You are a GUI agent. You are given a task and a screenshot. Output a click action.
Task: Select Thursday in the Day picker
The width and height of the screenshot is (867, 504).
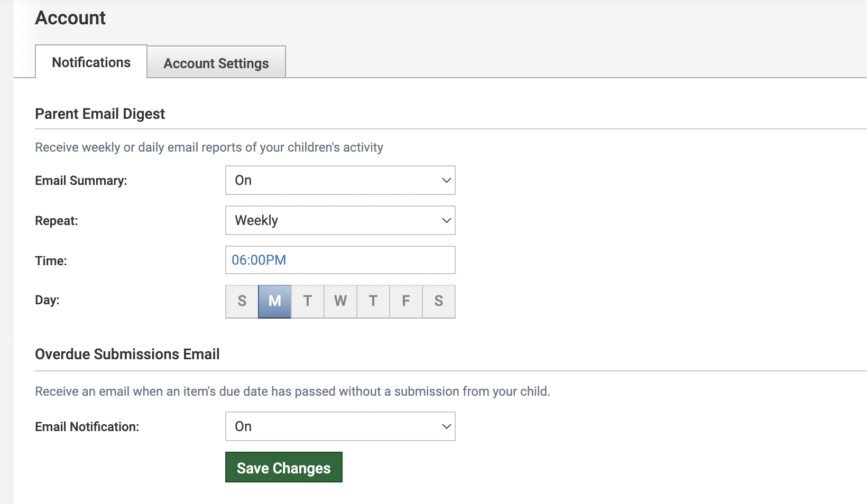point(373,301)
